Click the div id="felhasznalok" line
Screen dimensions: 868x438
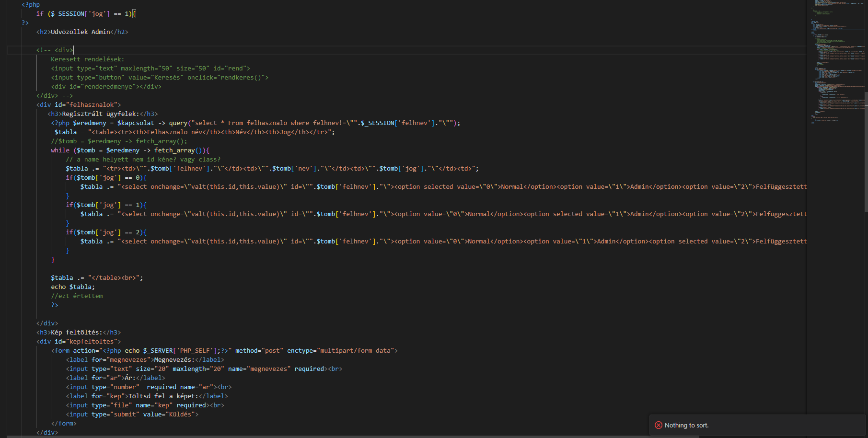pos(79,105)
